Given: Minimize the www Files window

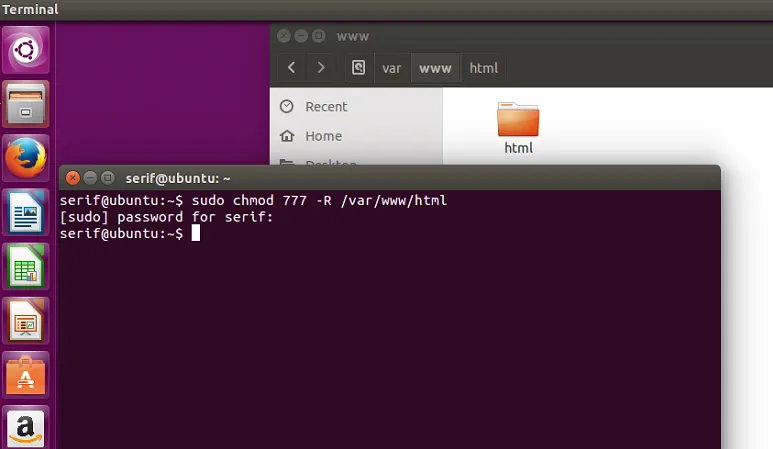Looking at the screenshot, I should (301, 36).
